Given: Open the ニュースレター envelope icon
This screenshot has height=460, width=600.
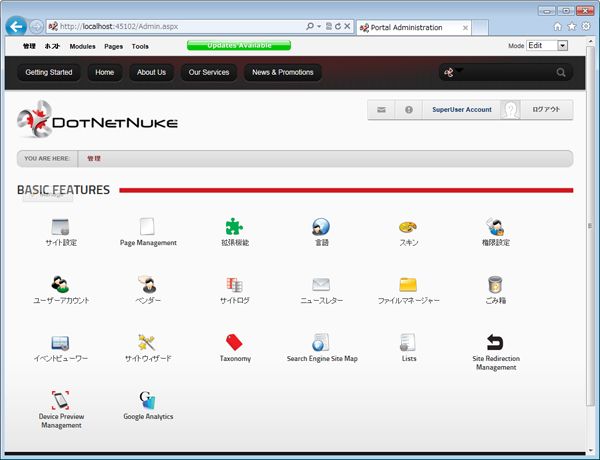Looking at the screenshot, I should 321,285.
